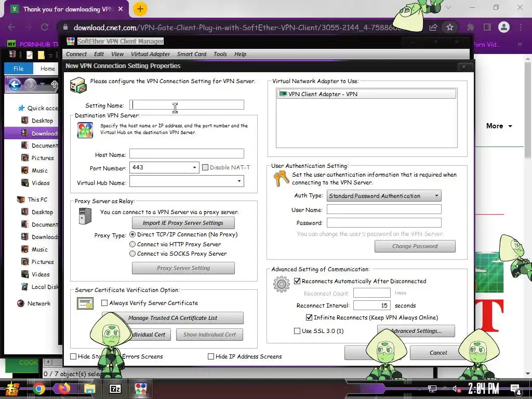
Task: Click the Local Disk icon in File Explorer
Action: [x=25, y=287]
